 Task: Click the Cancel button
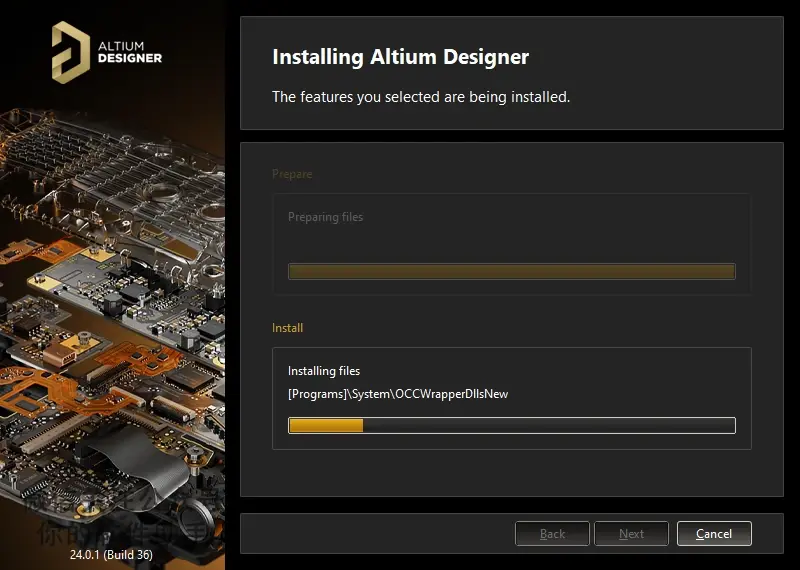coord(714,534)
